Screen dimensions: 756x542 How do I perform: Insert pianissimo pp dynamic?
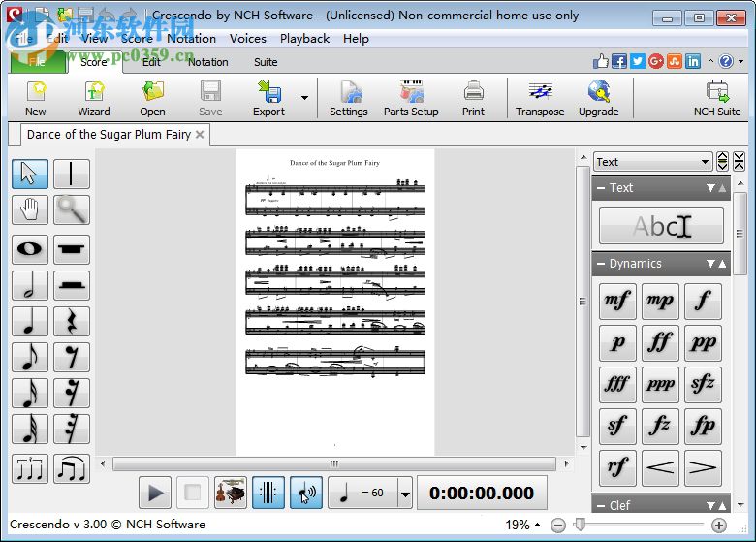tap(703, 343)
